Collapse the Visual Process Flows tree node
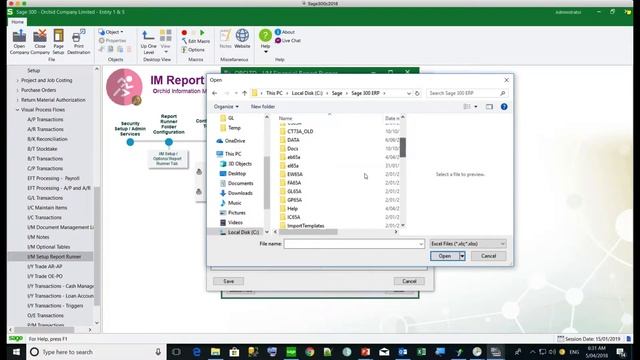 coord(18,110)
